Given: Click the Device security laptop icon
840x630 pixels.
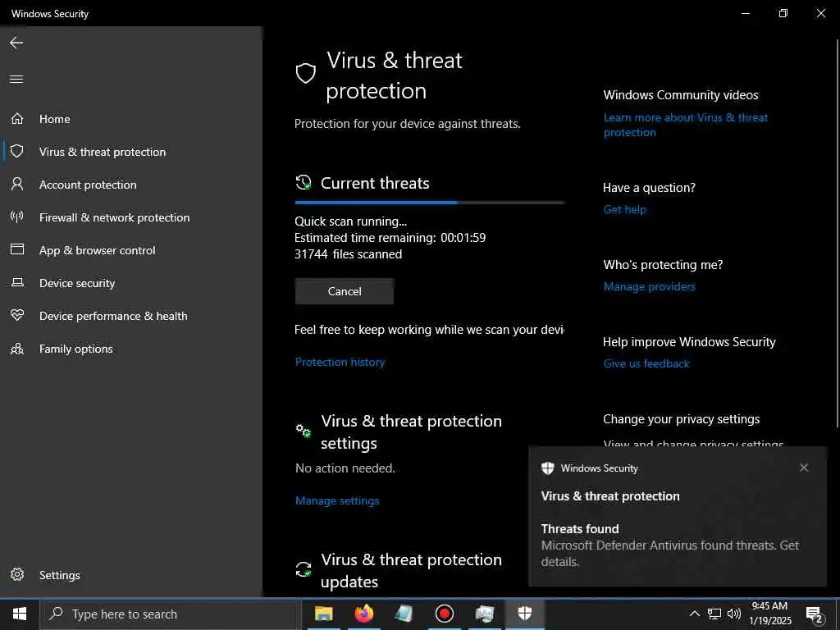Looking at the screenshot, I should coord(17,282).
